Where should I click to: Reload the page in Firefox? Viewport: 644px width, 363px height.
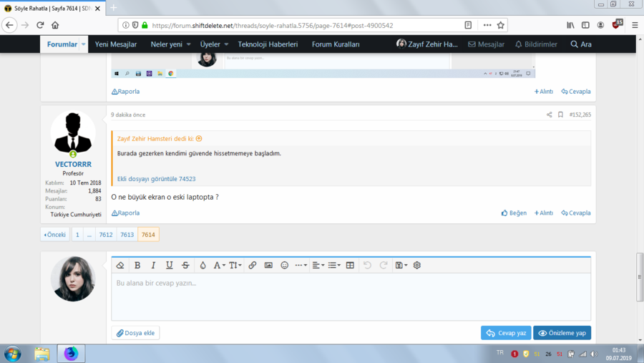[x=40, y=25]
